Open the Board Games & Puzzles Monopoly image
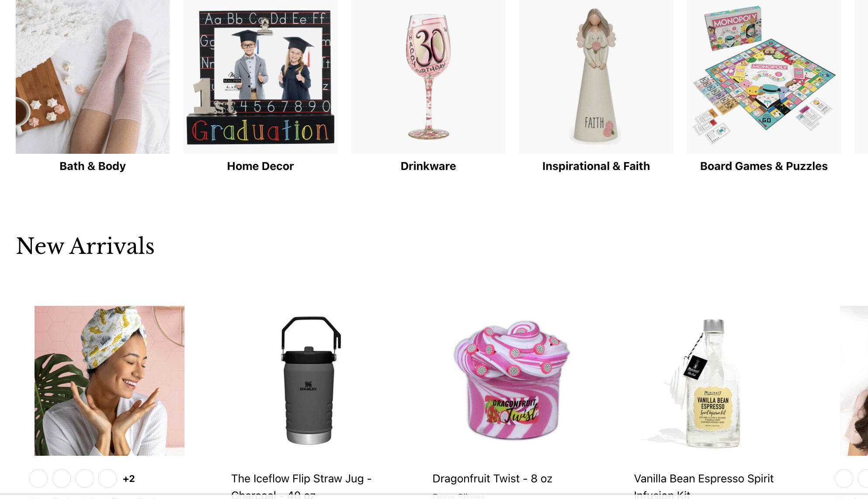The image size is (868, 499). point(764,77)
